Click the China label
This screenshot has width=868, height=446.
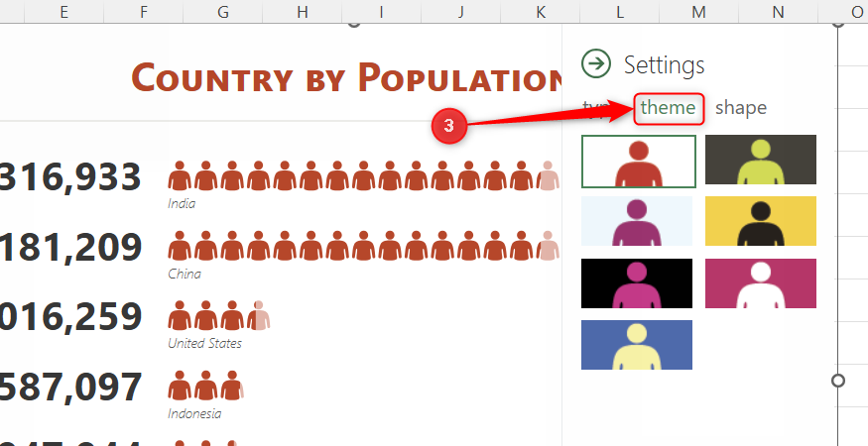[185, 274]
